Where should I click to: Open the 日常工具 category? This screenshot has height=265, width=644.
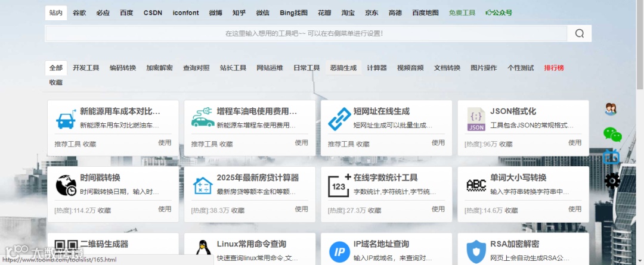[306, 68]
